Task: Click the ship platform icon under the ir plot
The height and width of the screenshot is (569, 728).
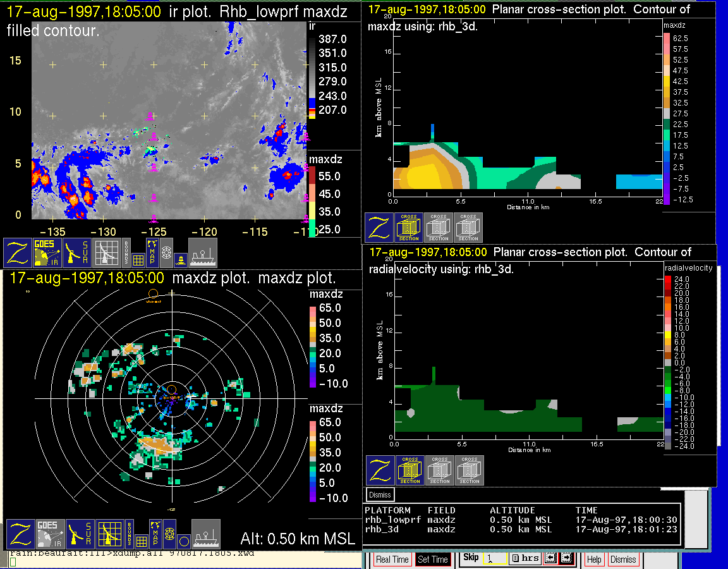Action: point(203,252)
